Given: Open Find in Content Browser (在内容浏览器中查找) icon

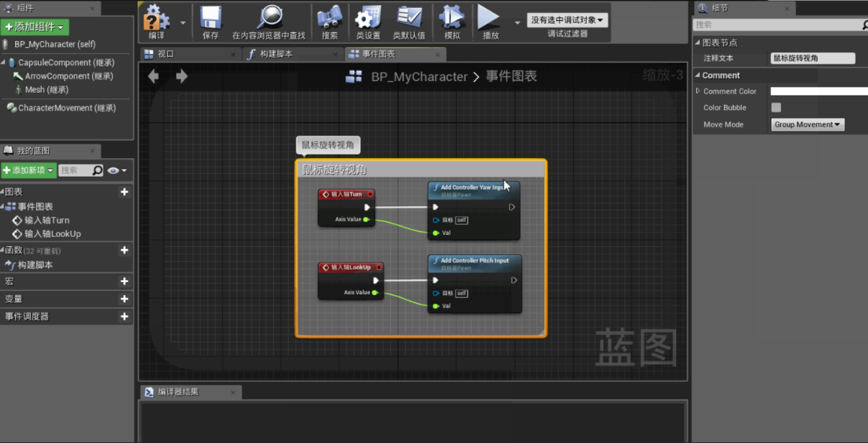Looking at the screenshot, I should click(269, 17).
